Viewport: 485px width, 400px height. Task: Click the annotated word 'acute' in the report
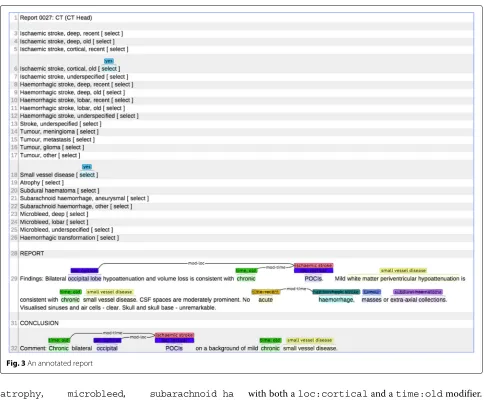click(x=266, y=300)
